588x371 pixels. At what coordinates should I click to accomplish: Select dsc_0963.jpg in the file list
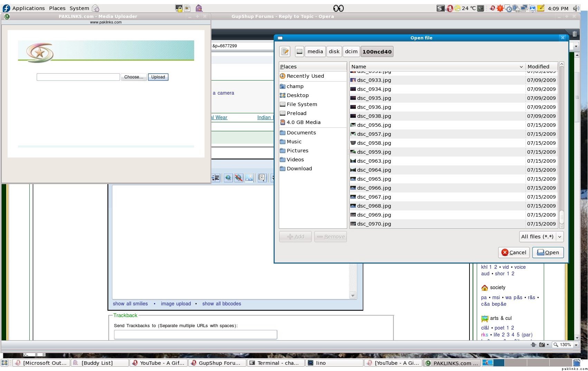click(374, 161)
